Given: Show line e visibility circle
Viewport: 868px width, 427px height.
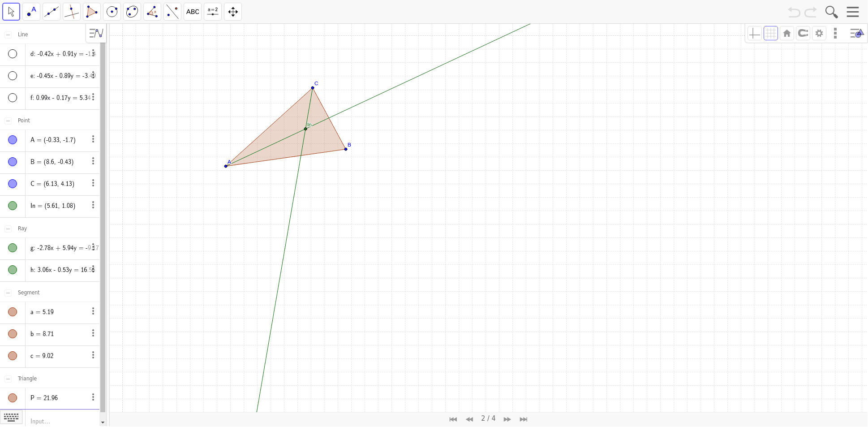Looking at the screenshot, I should (x=13, y=76).
